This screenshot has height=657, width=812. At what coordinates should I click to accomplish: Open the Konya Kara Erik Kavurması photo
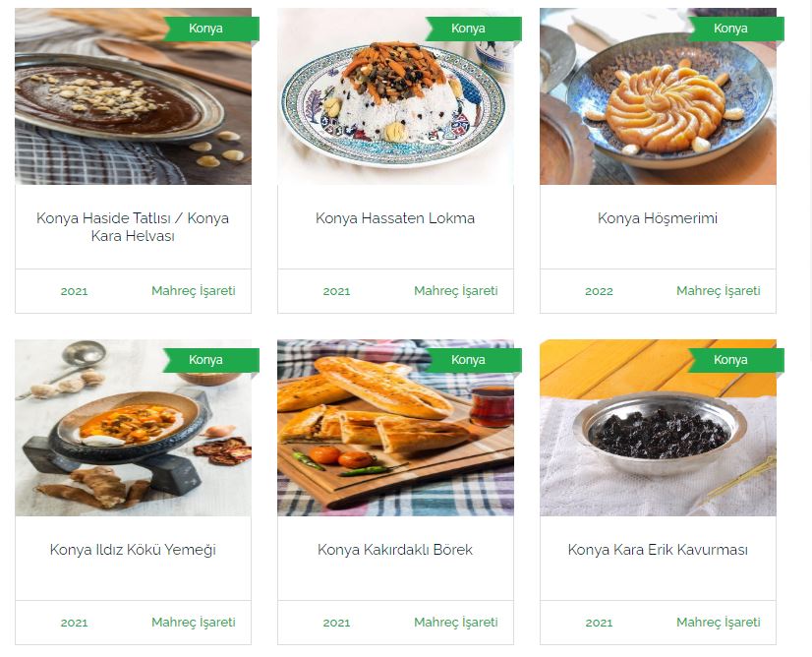coord(659,428)
